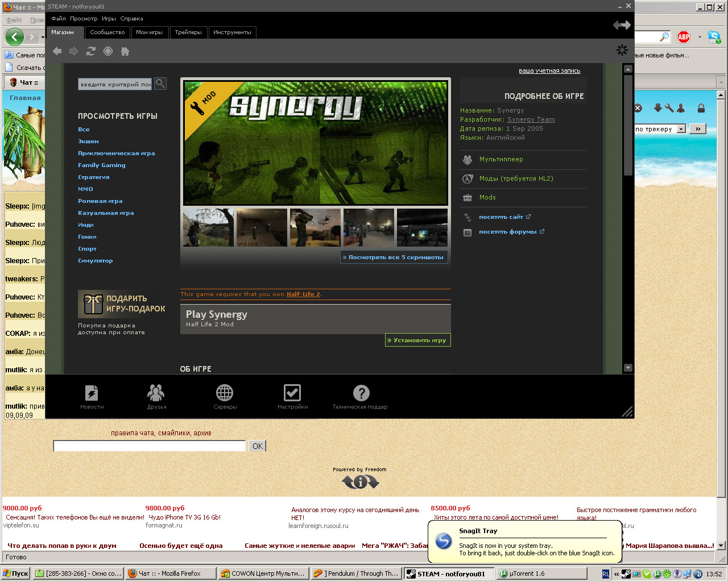Click the Steam page scrollbar down arrow
The width and height of the screenshot is (728, 582).
pyautogui.click(x=628, y=368)
